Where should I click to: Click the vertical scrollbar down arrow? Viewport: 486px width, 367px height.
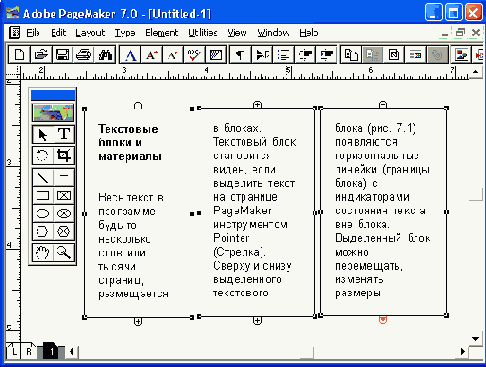pyautogui.click(x=475, y=339)
